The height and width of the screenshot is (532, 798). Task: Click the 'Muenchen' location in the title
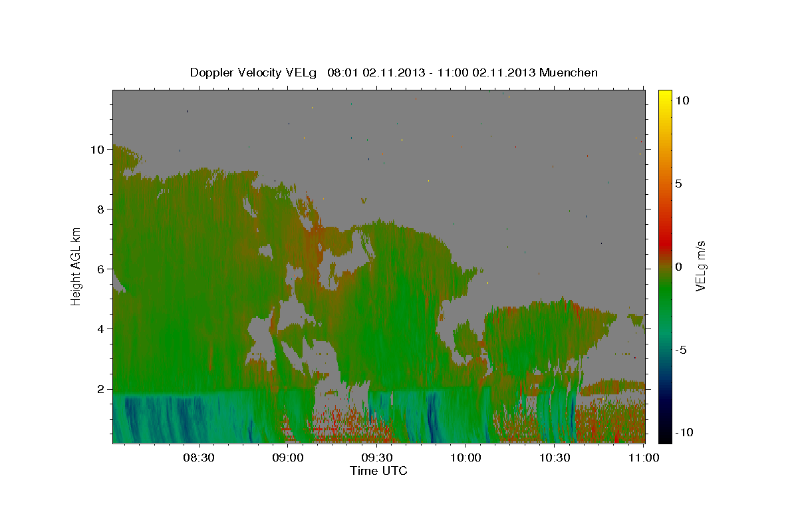(569, 72)
